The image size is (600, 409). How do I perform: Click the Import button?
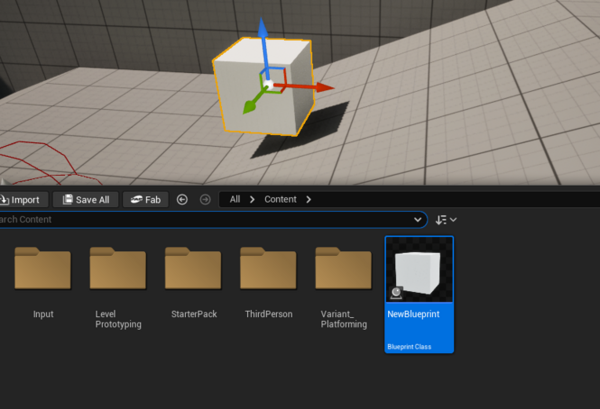coord(24,200)
